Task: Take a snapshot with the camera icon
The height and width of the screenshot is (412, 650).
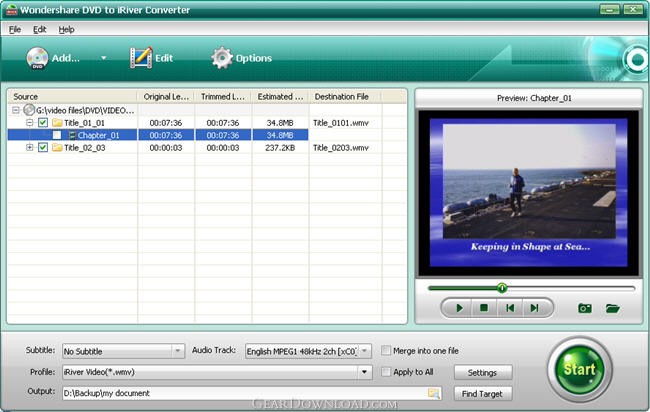Action: [x=585, y=308]
